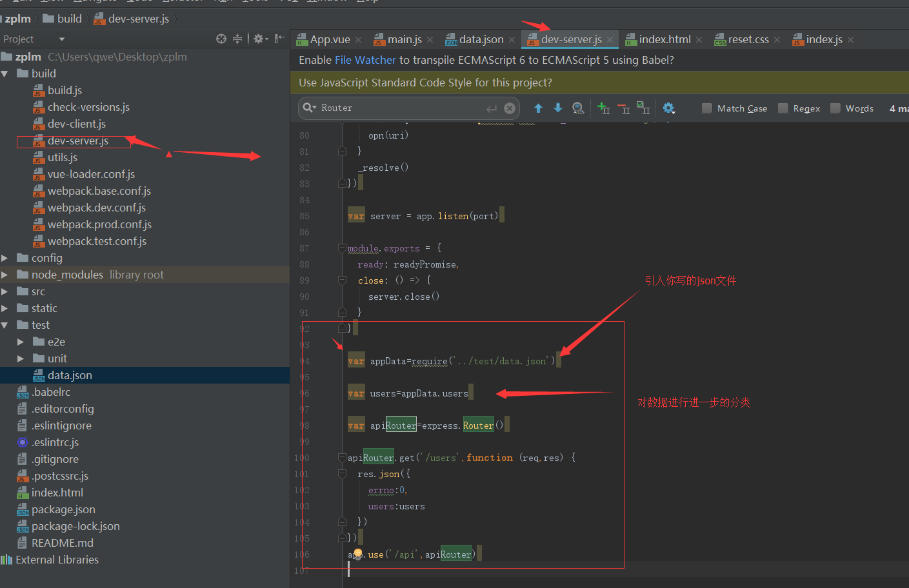This screenshot has height=588, width=909.
Task: Select .babelrc in the project tree
Action: point(51,392)
